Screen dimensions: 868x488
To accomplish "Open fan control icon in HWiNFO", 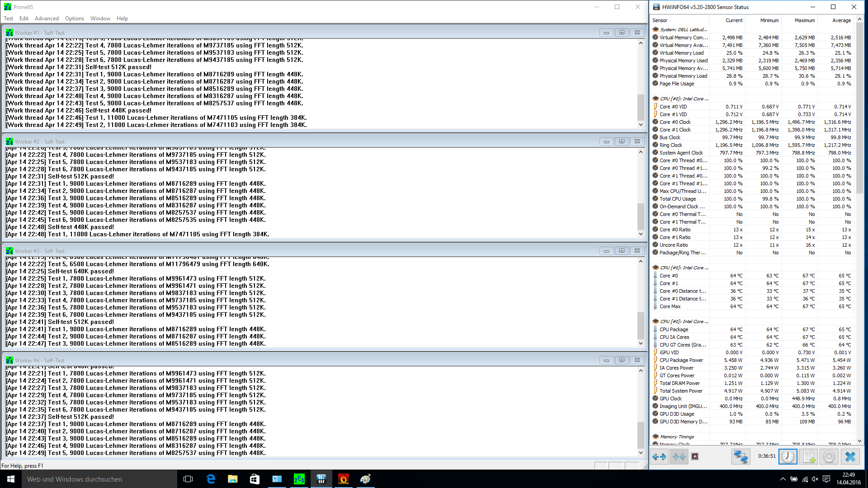I will point(695,457).
